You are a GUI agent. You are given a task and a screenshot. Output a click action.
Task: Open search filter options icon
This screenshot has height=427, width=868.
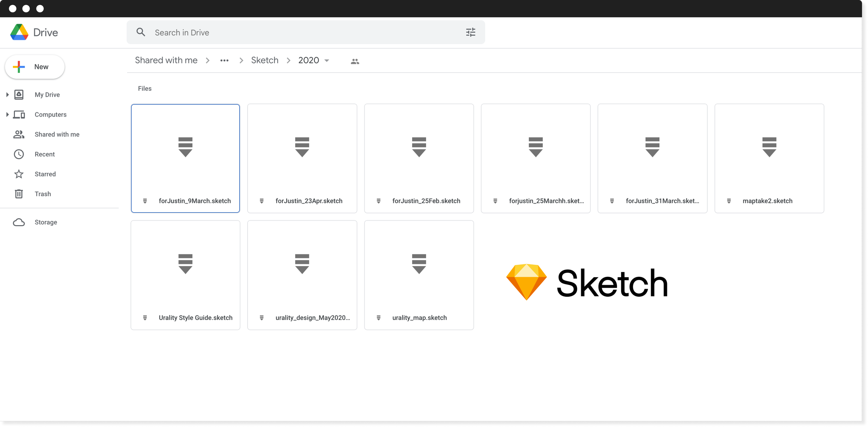coord(470,32)
